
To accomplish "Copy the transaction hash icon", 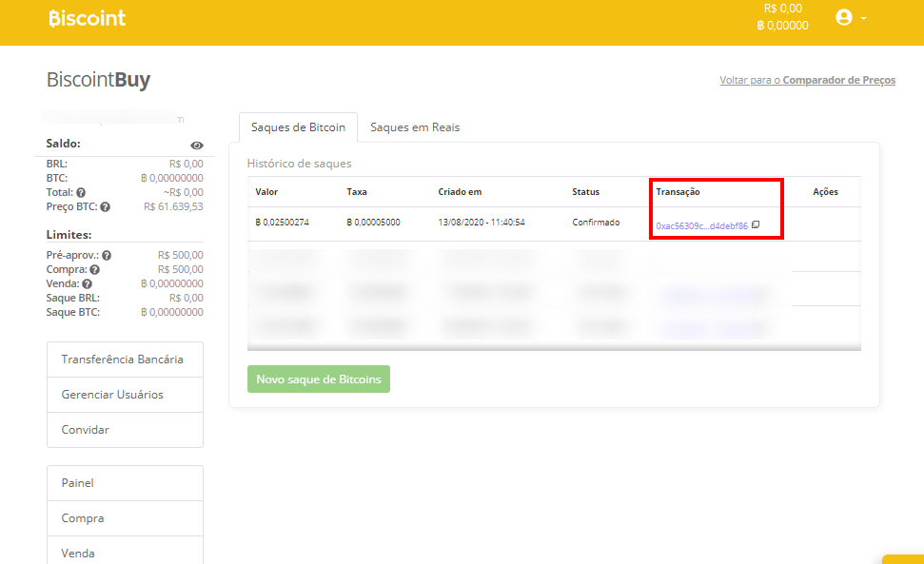I will (x=756, y=224).
